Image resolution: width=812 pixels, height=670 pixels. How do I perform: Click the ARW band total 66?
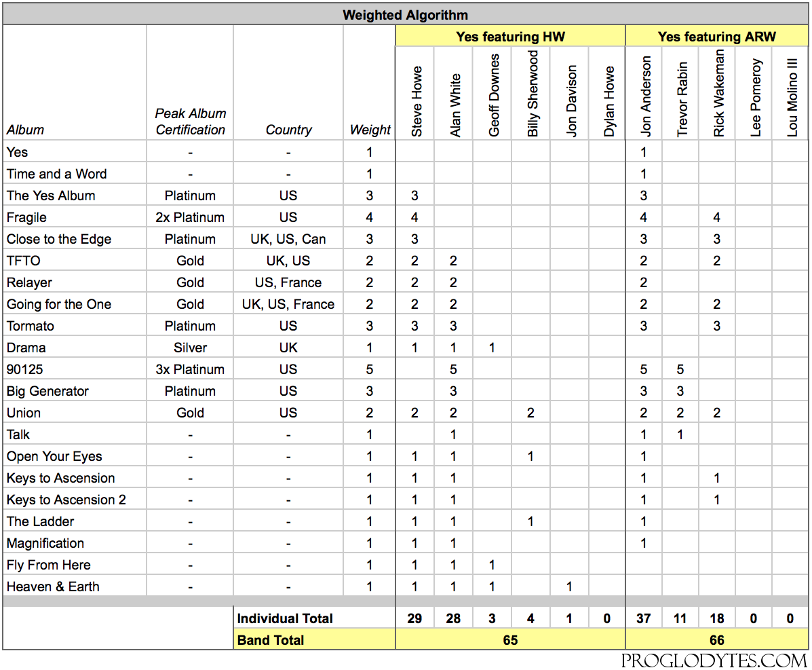(x=717, y=640)
